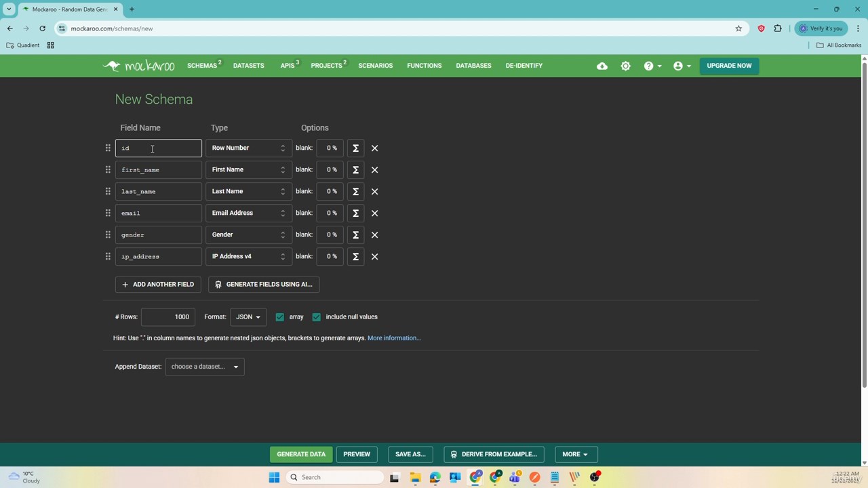
Task: Click the cloud upload icon in the navbar
Action: point(602,66)
